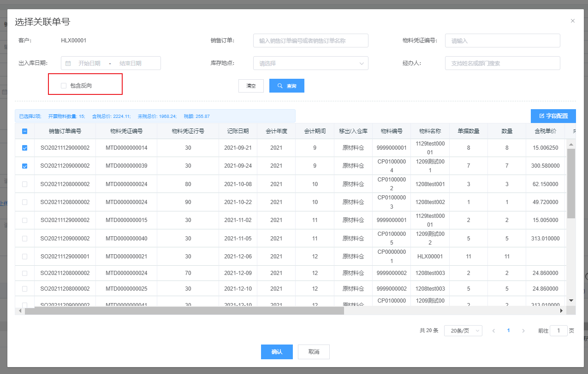Confirm selection with 确认 button
The image size is (588, 374).
[277, 352]
